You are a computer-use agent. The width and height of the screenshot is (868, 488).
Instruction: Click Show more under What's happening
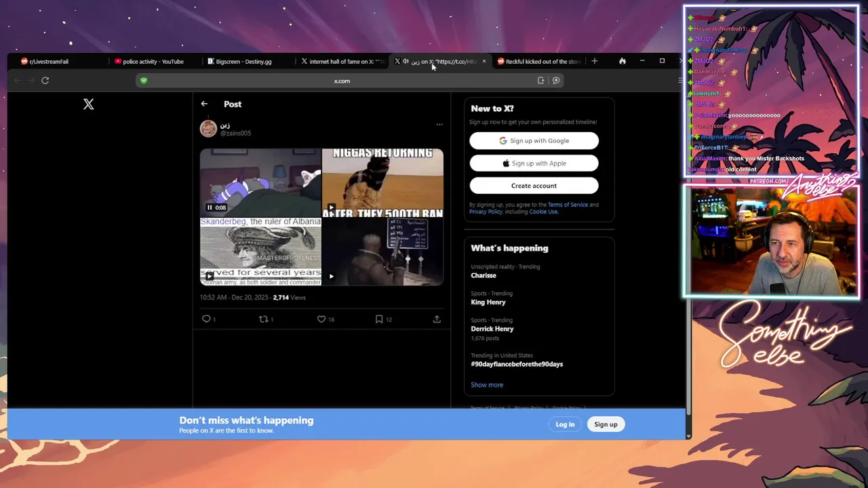point(487,385)
